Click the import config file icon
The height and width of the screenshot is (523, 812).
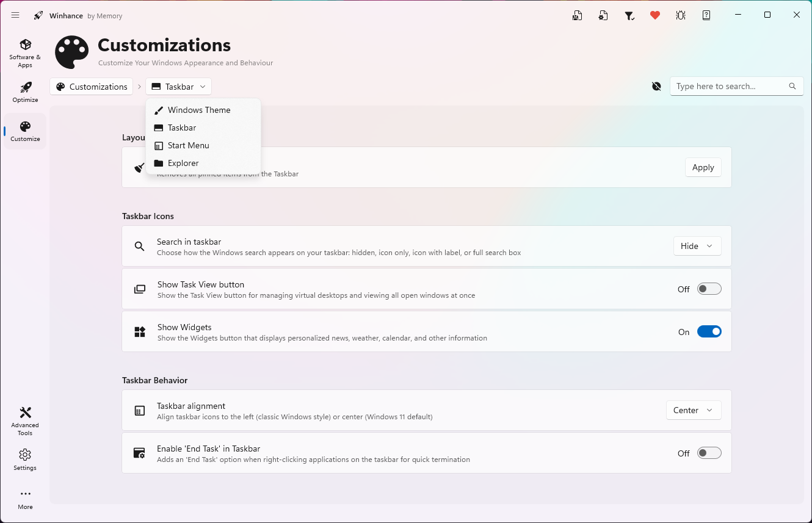(x=603, y=15)
